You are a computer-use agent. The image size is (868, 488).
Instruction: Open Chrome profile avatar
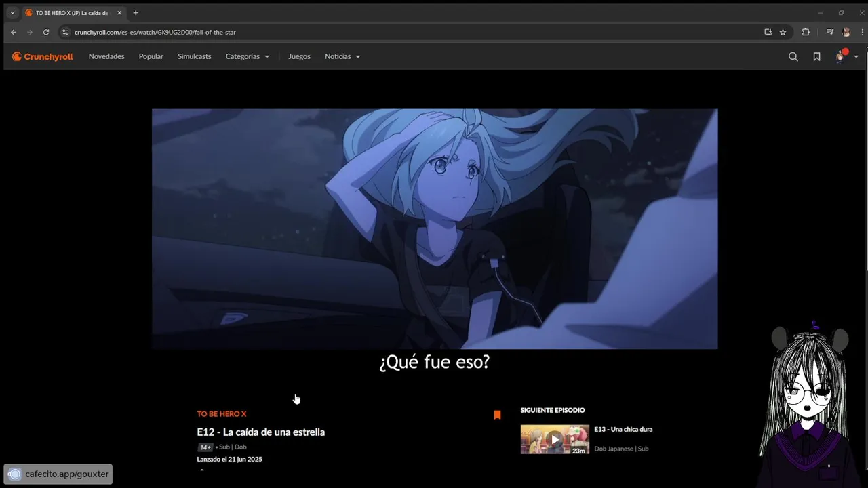coord(846,32)
